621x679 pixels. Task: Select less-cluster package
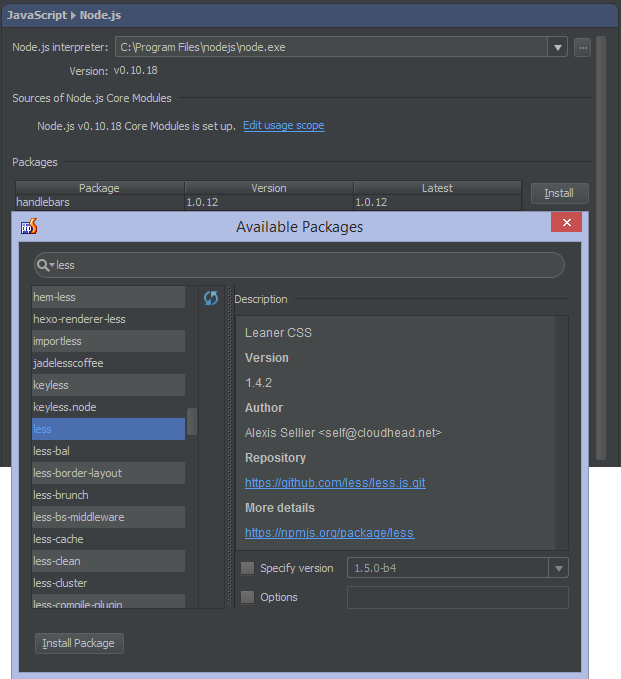[108, 583]
